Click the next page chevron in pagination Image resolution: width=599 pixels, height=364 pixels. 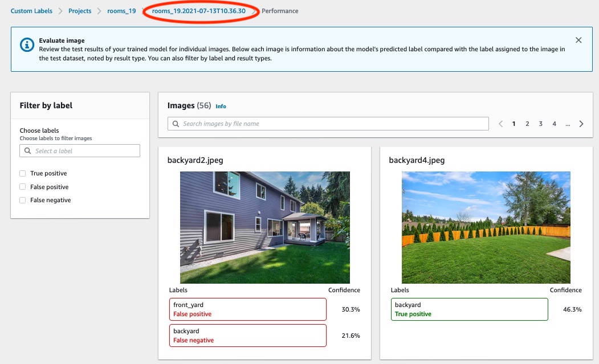(581, 123)
